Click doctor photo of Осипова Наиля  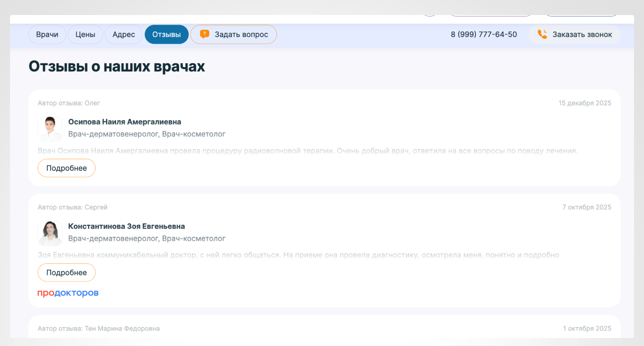coord(50,129)
